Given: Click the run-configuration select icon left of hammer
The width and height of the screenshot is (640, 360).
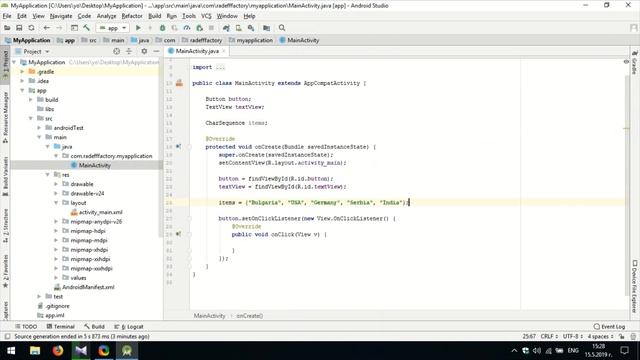Looking at the screenshot, I should 74,28.
